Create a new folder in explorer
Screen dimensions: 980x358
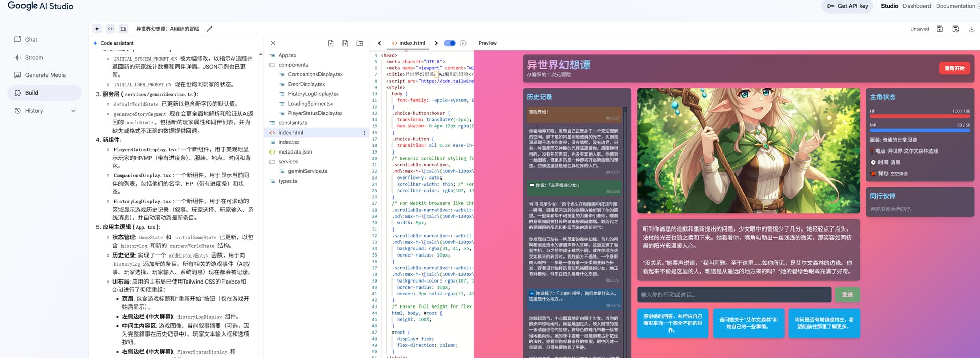[360, 43]
